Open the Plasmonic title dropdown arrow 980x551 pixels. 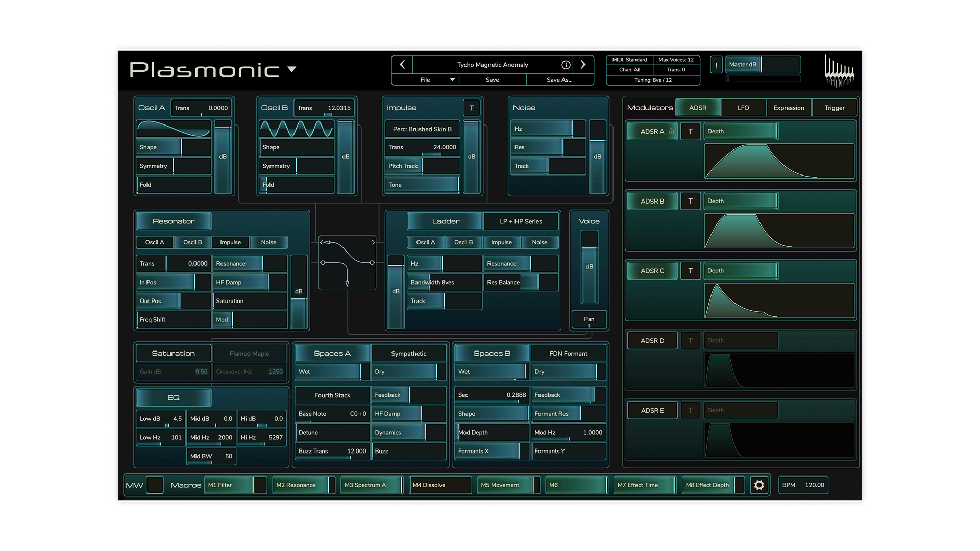pyautogui.click(x=292, y=69)
